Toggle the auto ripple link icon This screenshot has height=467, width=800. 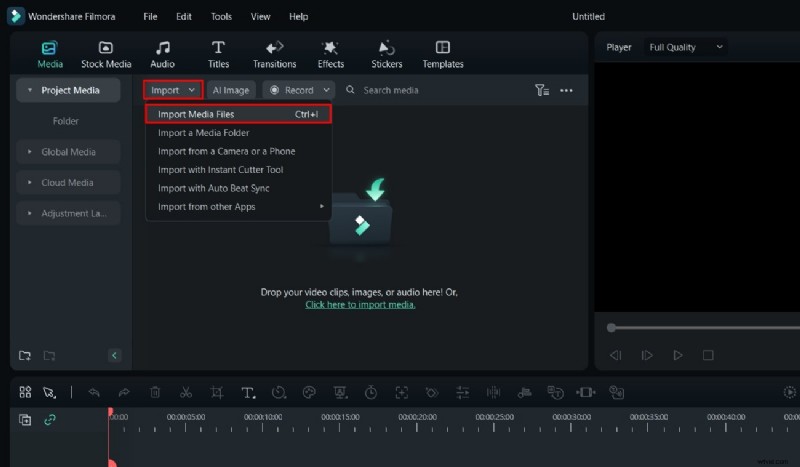click(49, 420)
